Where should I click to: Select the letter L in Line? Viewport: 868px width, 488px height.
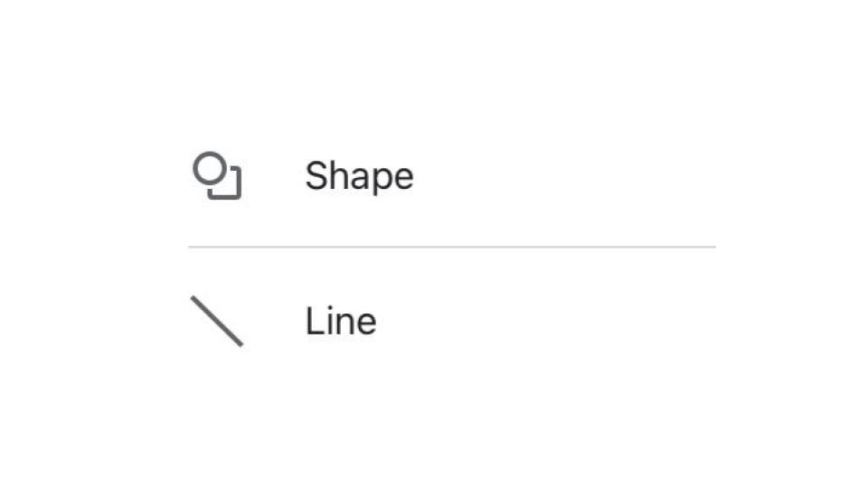(x=314, y=321)
